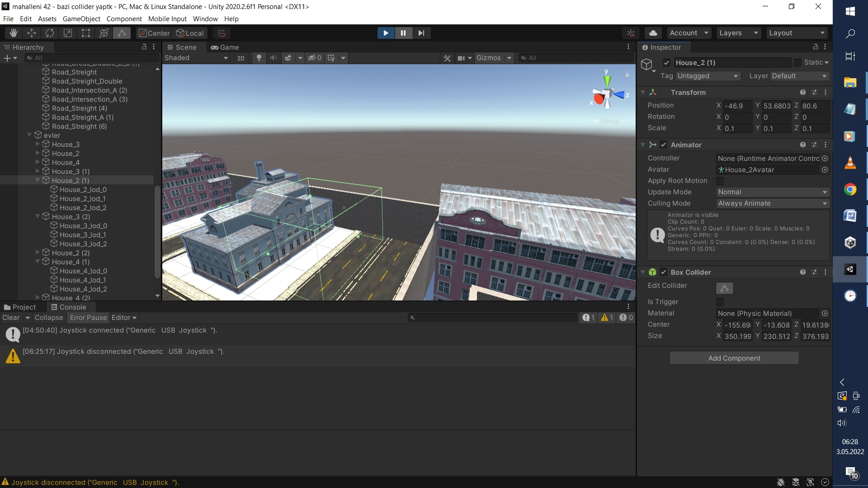Select the Move tool
Screen dimensions: 868x488
click(32, 33)
